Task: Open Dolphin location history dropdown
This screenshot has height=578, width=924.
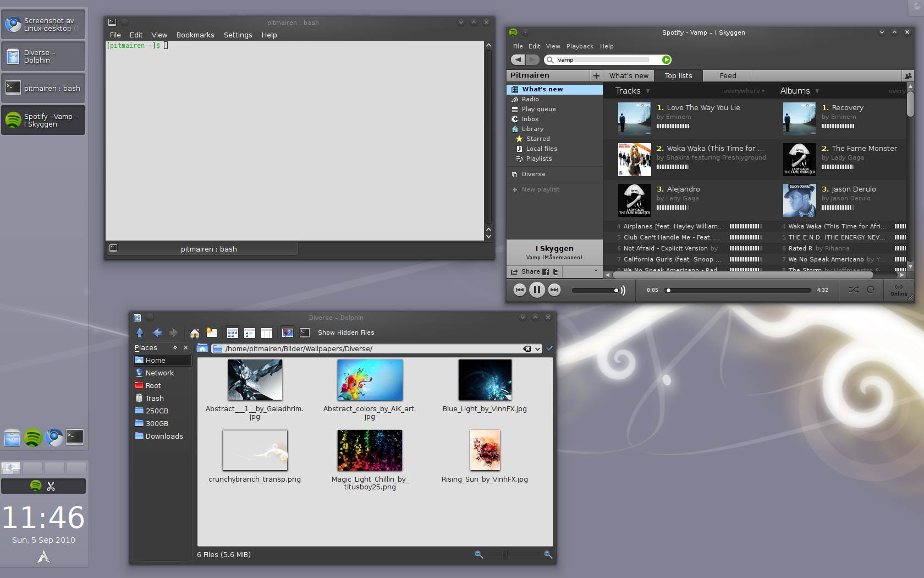Action: [537, 348]
